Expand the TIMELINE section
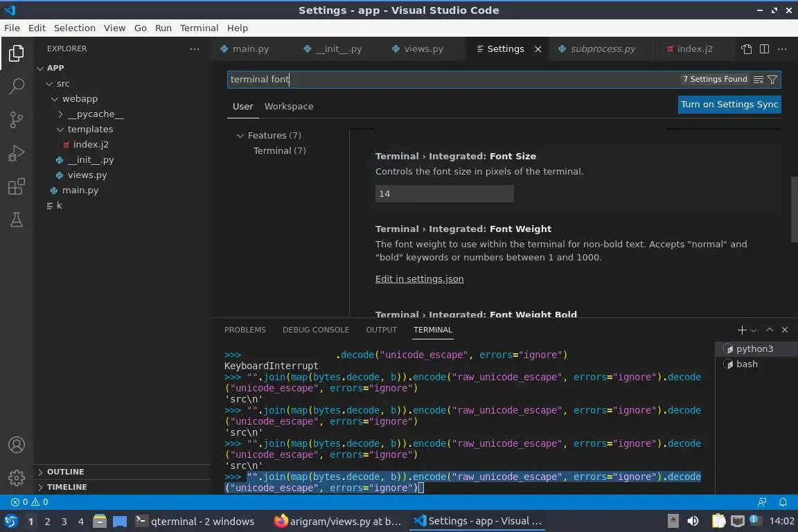 (x=122, y=487)
